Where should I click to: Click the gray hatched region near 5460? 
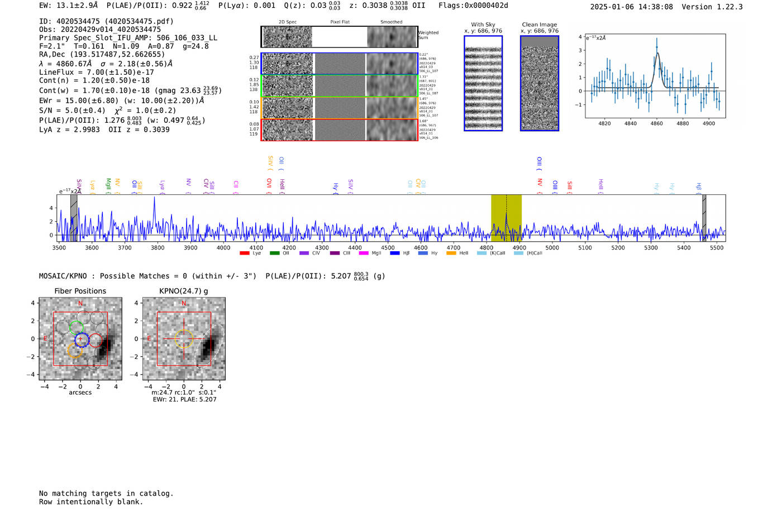(704, 218)
